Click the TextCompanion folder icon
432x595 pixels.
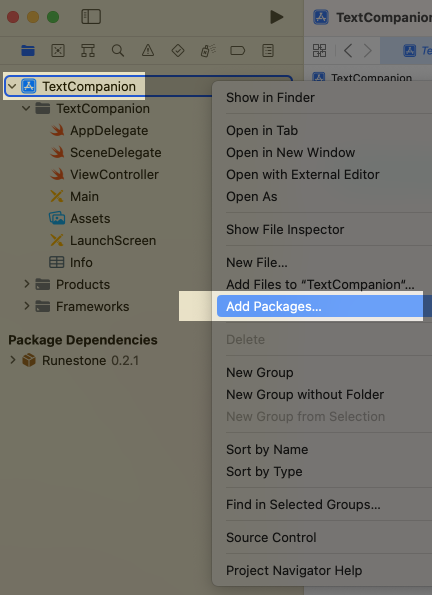point(43,109)
